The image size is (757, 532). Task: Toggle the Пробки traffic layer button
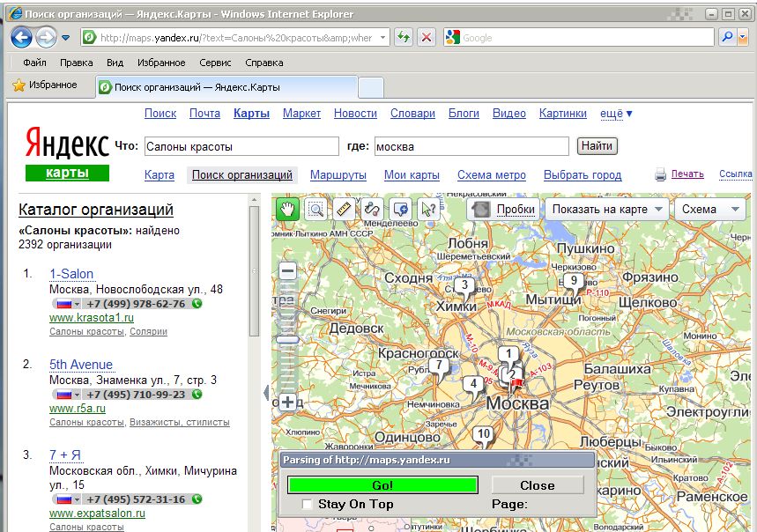coord(503,210)
